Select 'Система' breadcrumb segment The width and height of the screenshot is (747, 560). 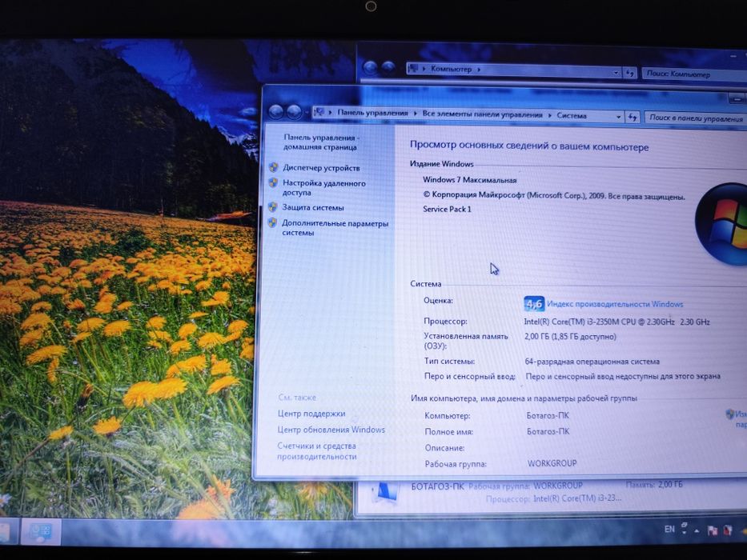coord(571,115)
